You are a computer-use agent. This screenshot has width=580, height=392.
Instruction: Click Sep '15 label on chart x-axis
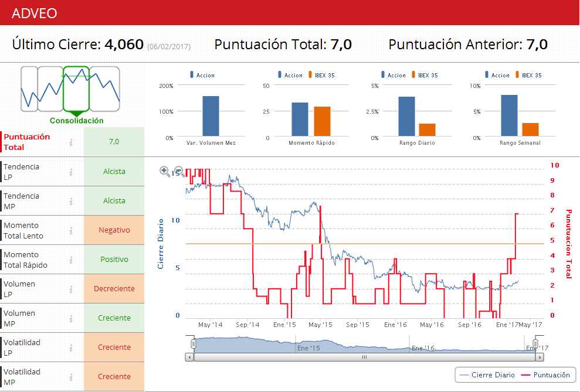pos(358,325)
